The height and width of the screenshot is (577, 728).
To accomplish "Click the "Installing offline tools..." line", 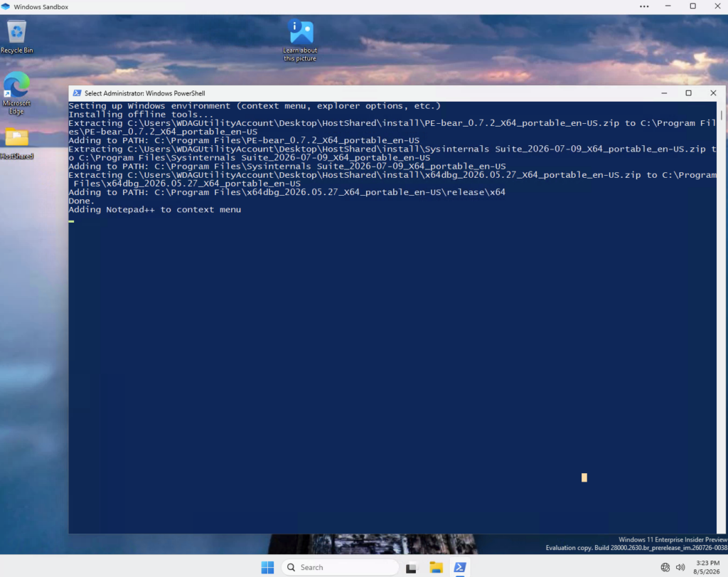I will 141,115.
